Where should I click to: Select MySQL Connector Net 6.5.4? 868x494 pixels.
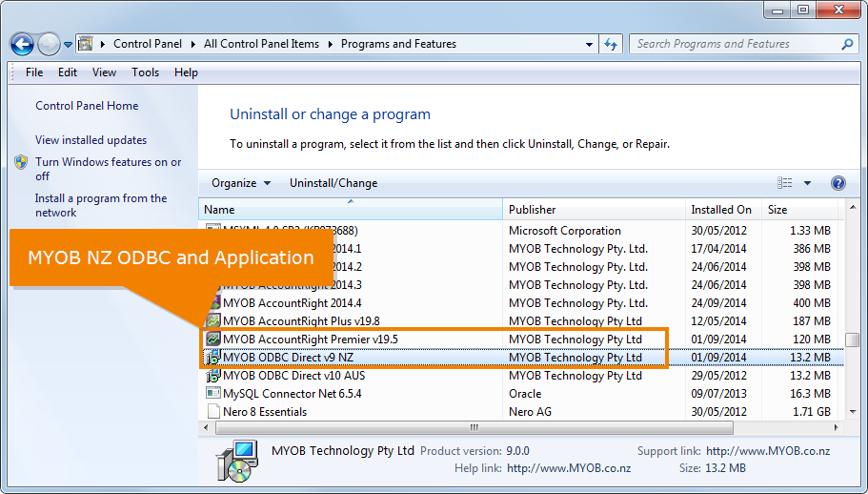[x=521, y=394]
